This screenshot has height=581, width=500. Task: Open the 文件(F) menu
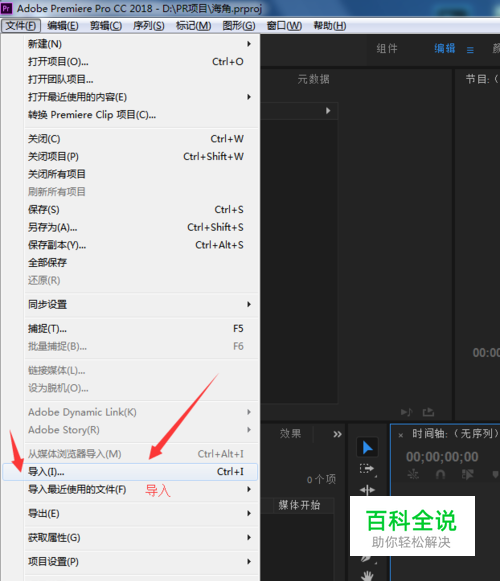(x=21, y=26)
